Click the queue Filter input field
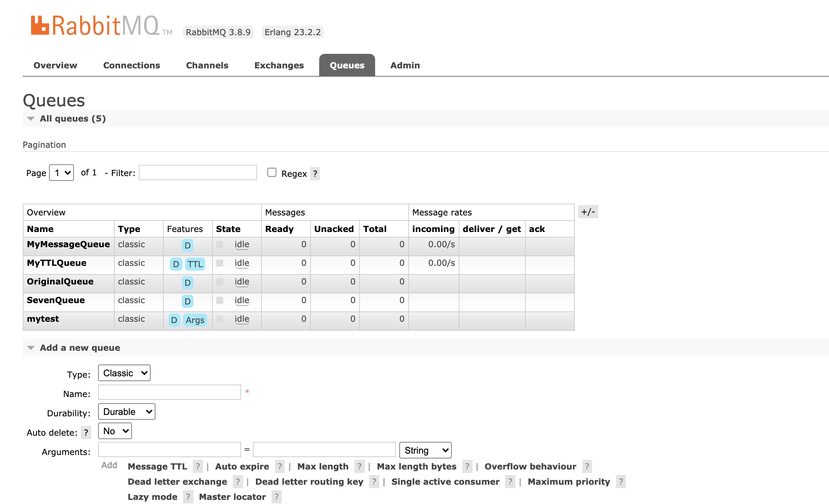 tap(198, 173)
